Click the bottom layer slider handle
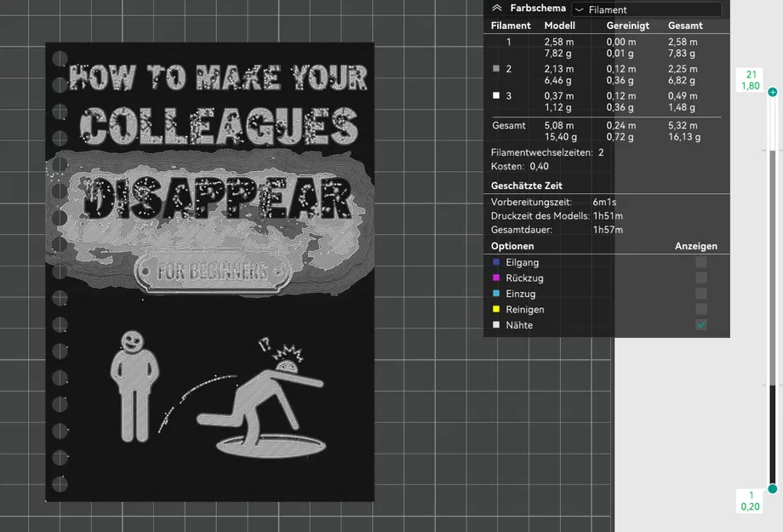Screen dimensions: 783x532 (x=773, y=489)
